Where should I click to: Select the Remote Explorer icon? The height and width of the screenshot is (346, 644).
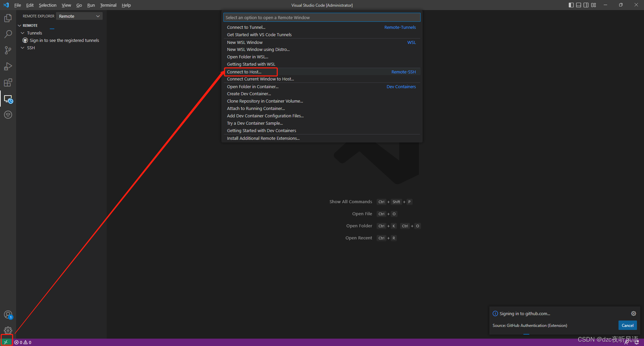(x=8, y=99)
